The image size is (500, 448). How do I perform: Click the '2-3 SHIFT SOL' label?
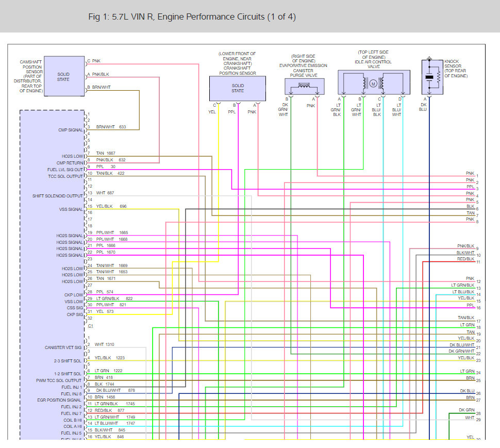tap(68, 361)
